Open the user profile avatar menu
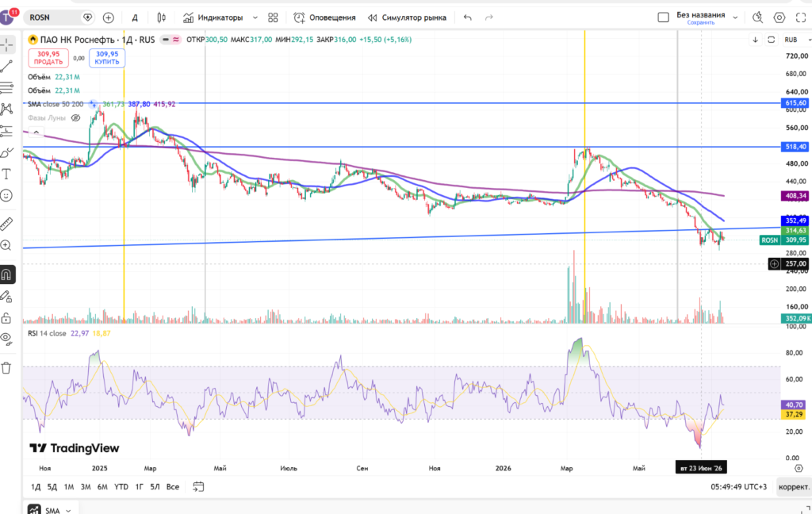 click(x=8, y=17)
